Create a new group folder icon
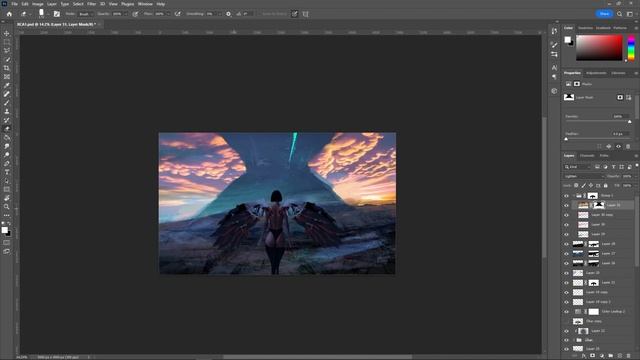Screen dimensions: 640x360 [x=611, y=356]
